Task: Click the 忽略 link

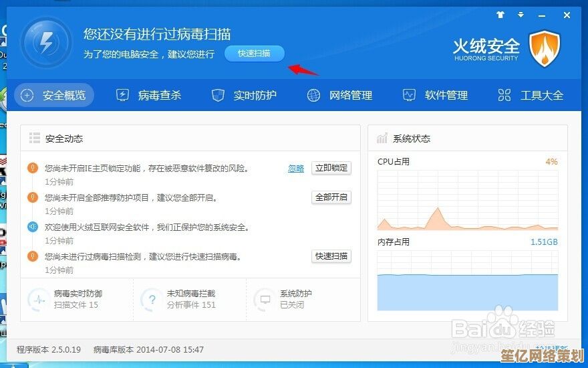Action: point(296,169)
